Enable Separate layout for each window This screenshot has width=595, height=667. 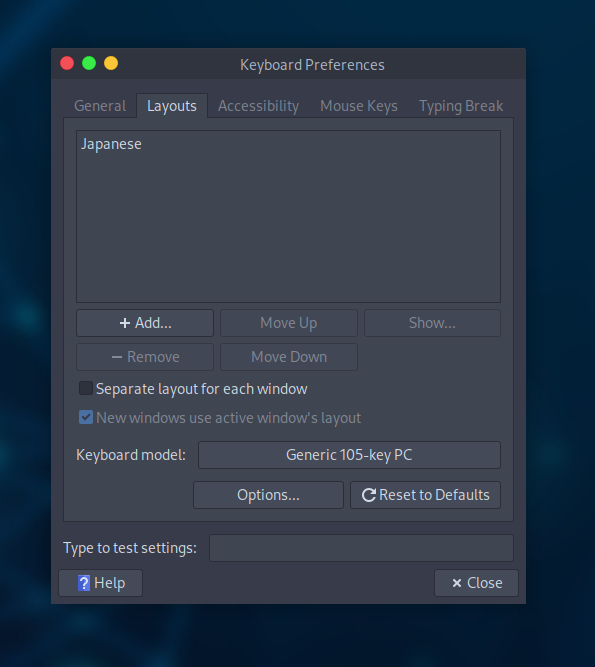coord(86,388)
